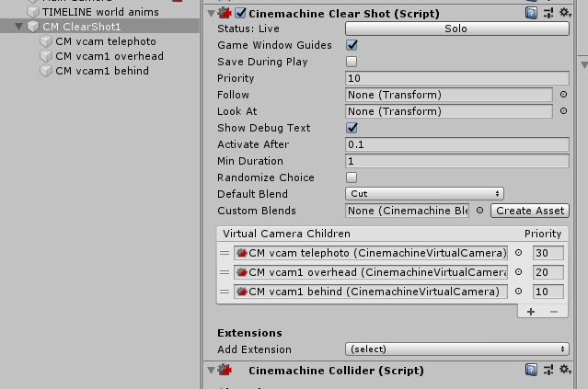588x389 pixels.
Task: Select TIMELINE world anims in hierarchy
Action: (100, 12)
